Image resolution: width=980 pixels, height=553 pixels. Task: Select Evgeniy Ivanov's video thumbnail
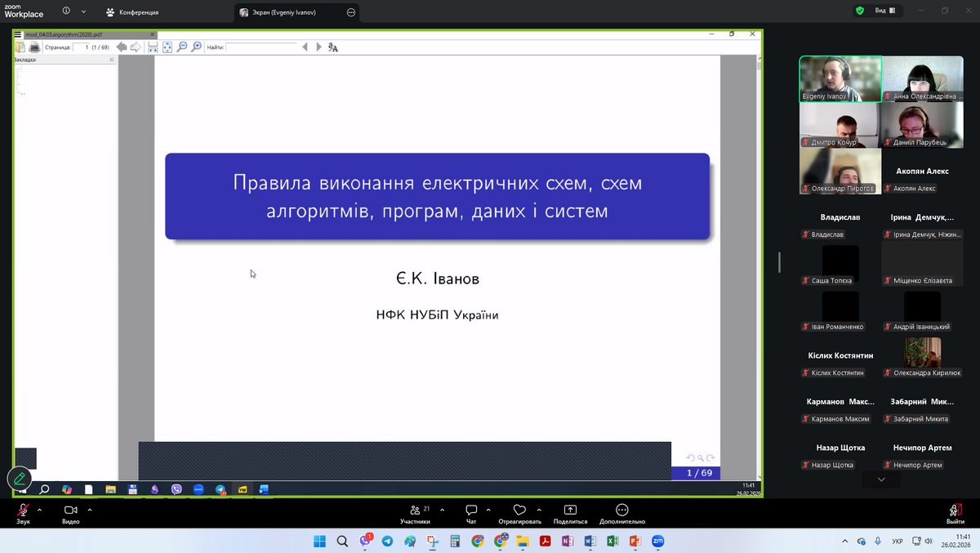tap(840, 78)
